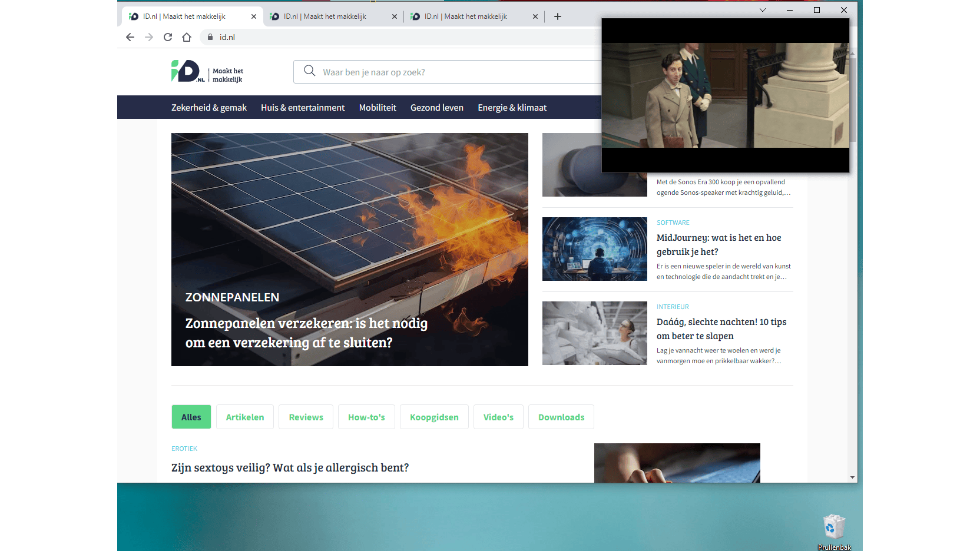
Task: Click the INTERIEUR category label
Action: coord(673,307)
